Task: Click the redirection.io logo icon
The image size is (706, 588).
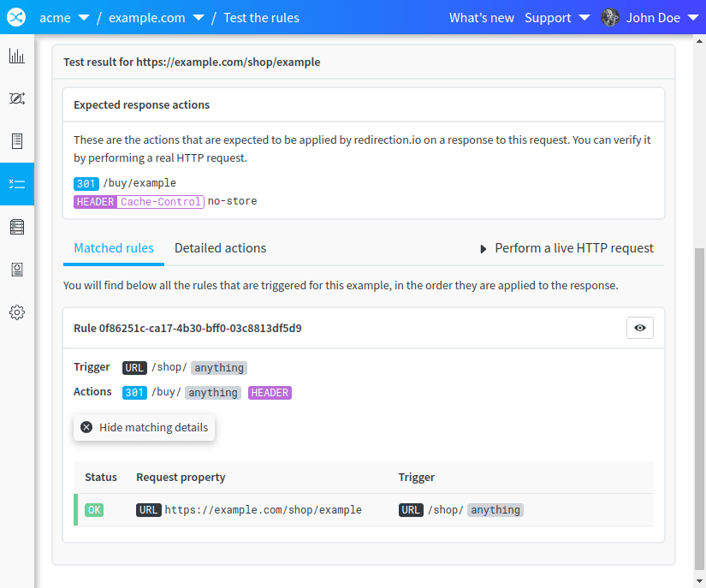Action: (16, 18)
